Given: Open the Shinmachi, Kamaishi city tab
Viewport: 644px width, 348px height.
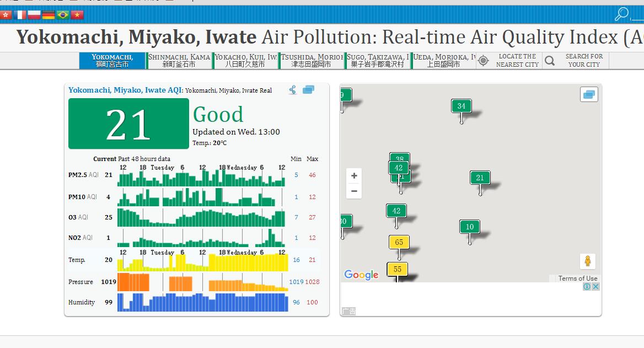Looking at the screenshot, I should 179,61.
